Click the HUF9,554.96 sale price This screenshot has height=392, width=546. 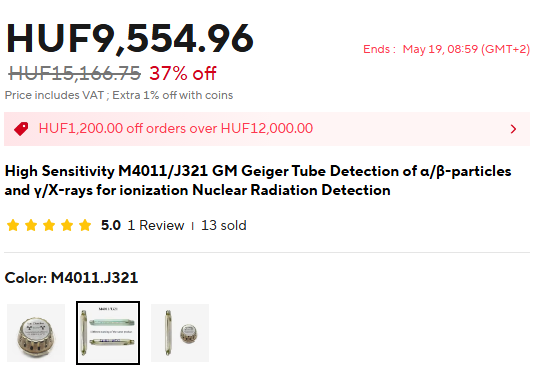pos(130,38)
